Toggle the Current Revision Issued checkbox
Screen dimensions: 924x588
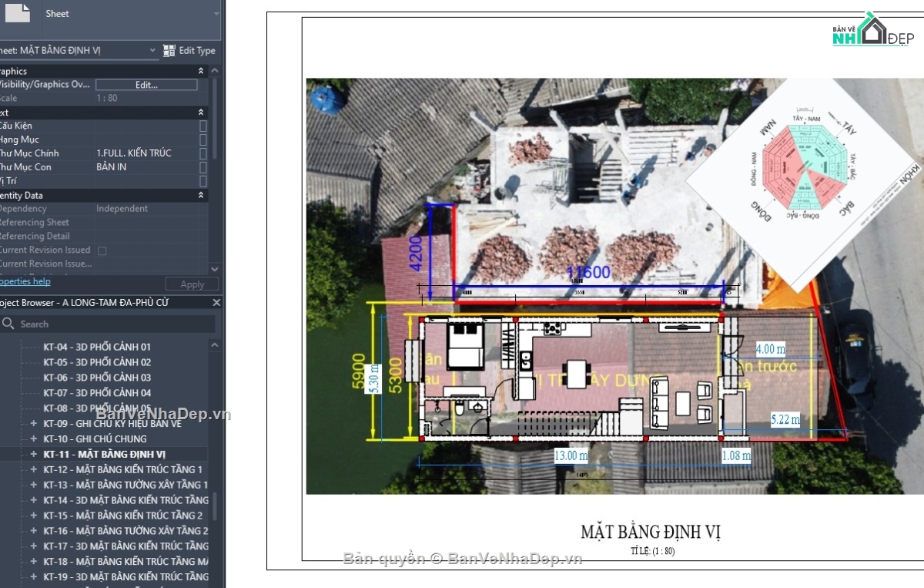tap(102, 250)
